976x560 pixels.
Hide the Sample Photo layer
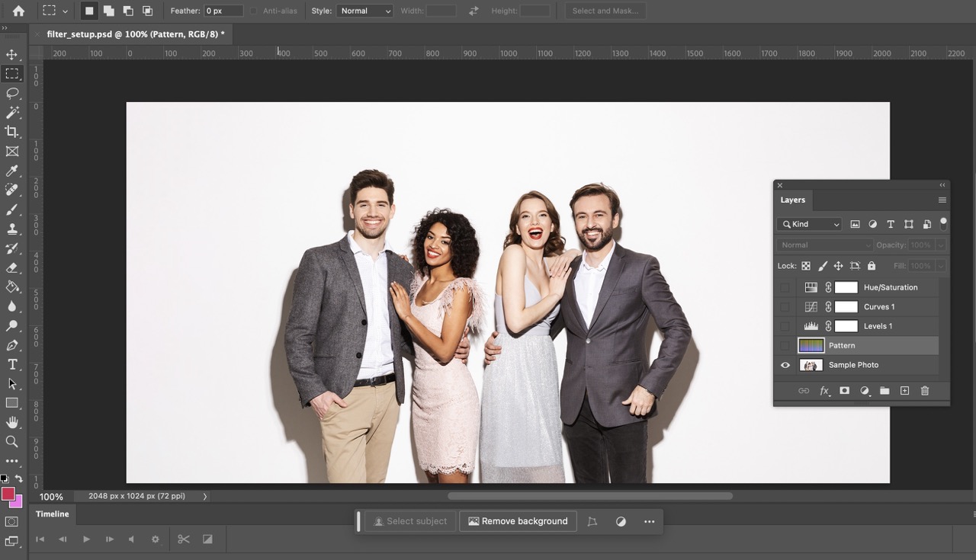[x=785, y=365]
